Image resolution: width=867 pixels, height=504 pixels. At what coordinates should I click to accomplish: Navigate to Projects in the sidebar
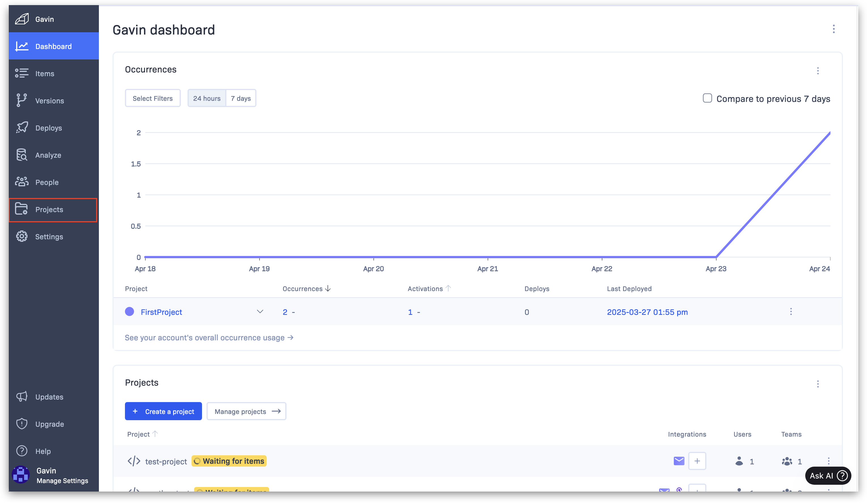tap(49, 209)
